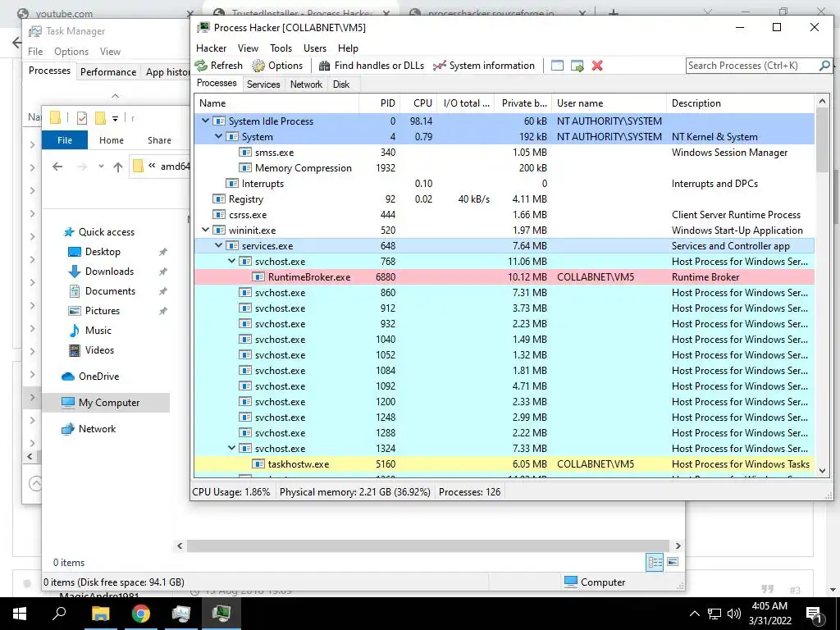Open the Options menu in Task Manager
840x630 pixels.
(71, 52)
